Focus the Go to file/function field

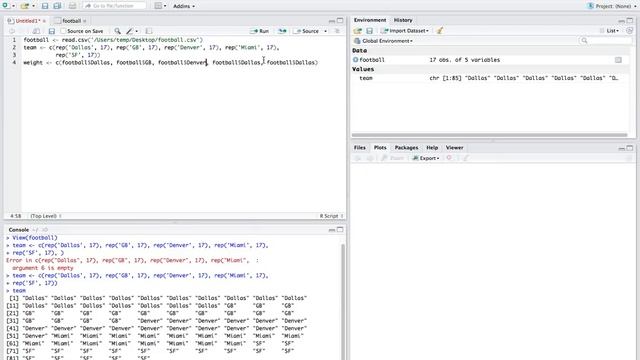click(x=114, y=6)
